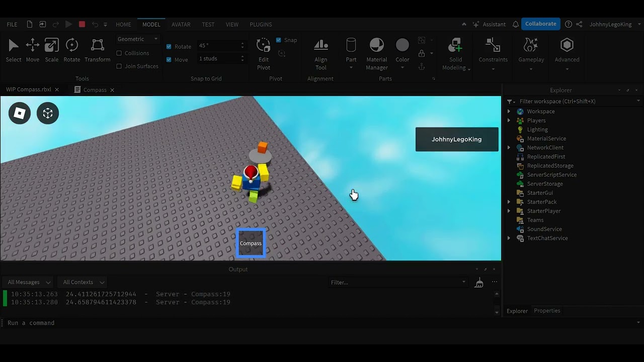Activate the Rotate tool
The height and width of the screenshot is (362, 644).
click(72, 50)
